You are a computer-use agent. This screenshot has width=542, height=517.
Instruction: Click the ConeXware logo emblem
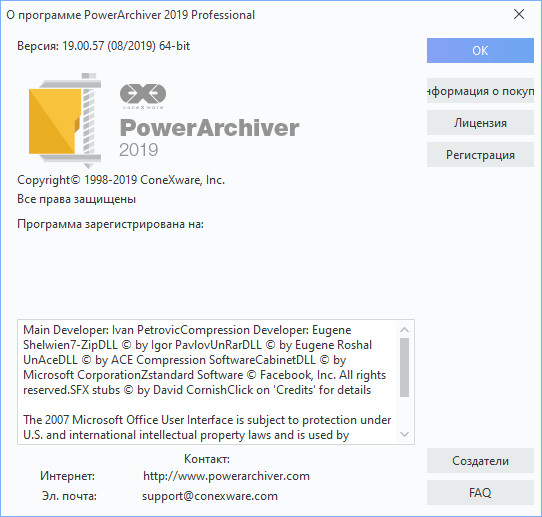pos(143,96)
